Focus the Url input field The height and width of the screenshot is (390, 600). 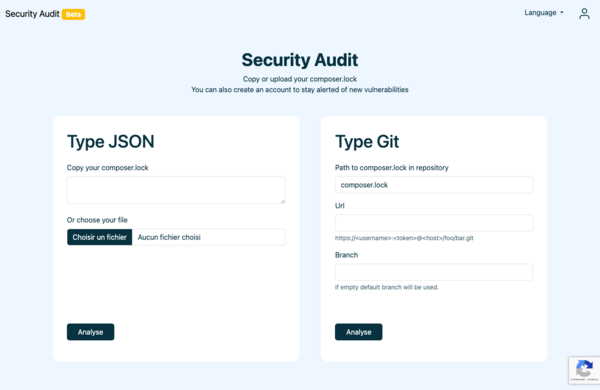(x=434, y=223)
